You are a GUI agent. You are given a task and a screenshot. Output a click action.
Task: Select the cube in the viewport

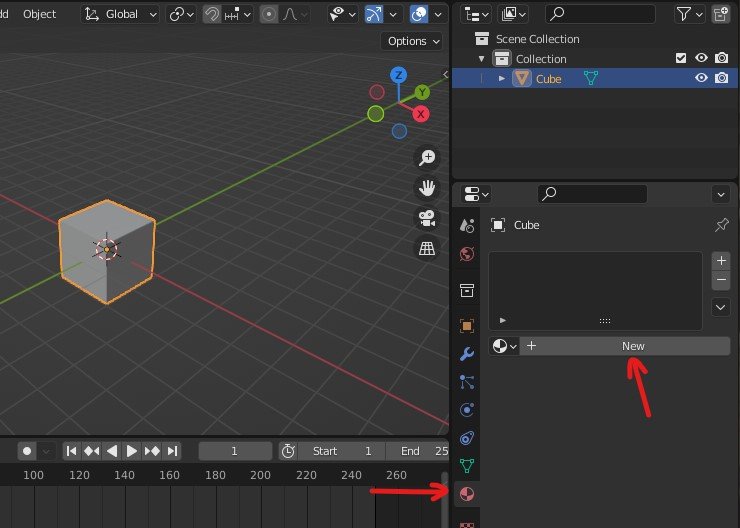(x=107, y=251)
